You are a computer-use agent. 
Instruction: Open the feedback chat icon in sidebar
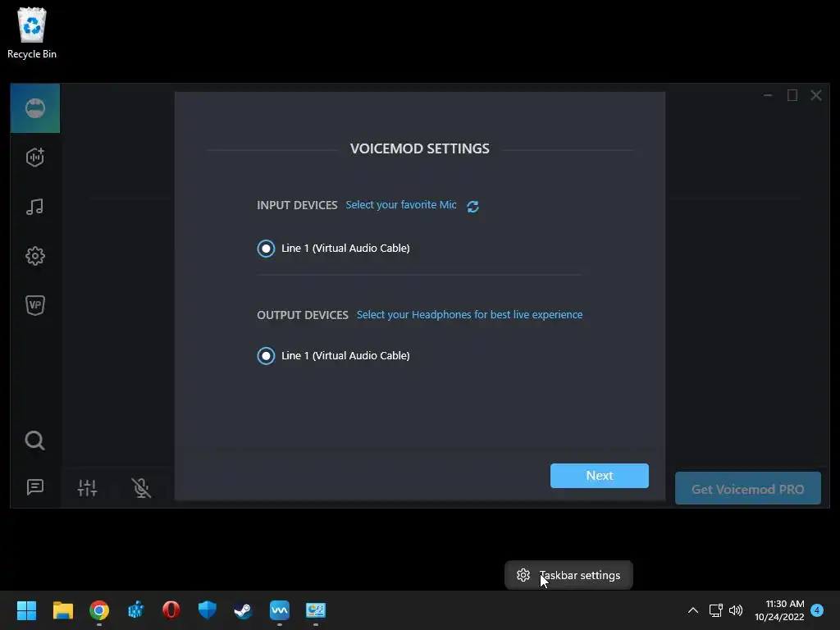[34, 487]
